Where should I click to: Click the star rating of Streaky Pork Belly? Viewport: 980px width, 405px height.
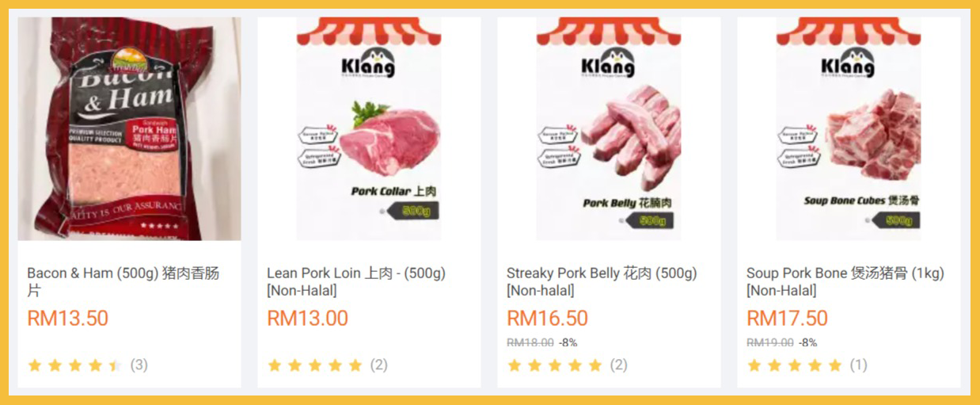coord(554,365)
